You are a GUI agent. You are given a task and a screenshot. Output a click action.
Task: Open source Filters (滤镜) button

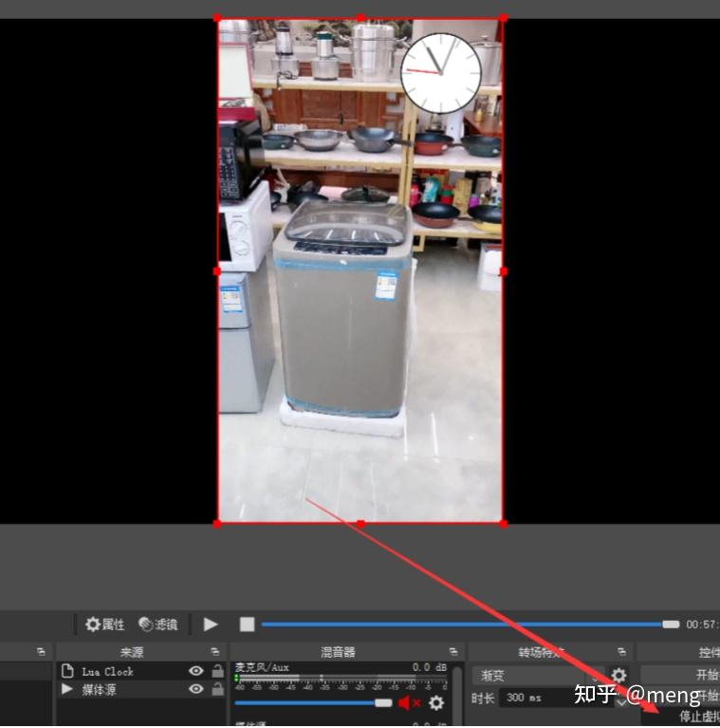coord(158,625)
